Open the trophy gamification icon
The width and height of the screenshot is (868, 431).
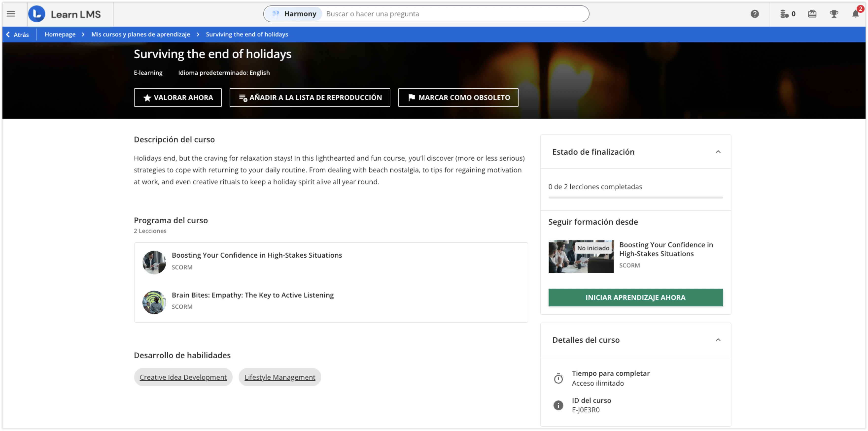tap(834, 14)
